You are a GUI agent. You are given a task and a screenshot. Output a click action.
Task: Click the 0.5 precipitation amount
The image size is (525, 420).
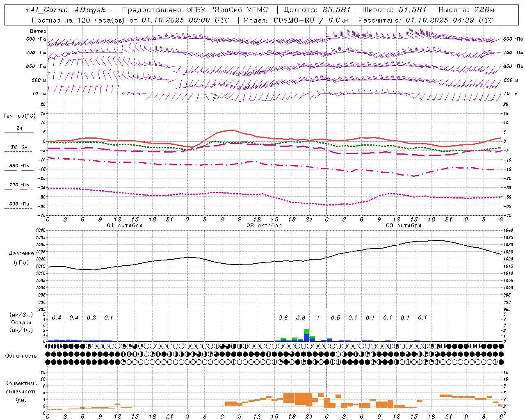tap(336, 318)
